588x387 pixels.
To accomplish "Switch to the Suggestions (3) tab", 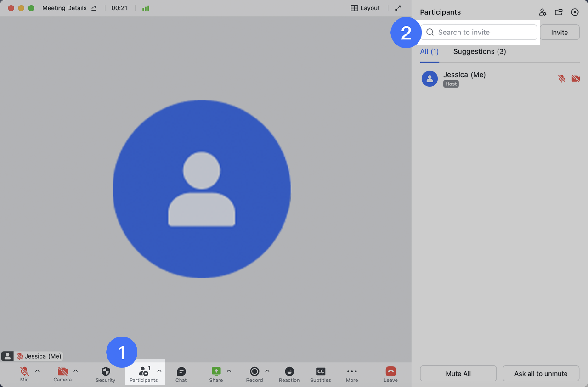I will tap(480, 51).
